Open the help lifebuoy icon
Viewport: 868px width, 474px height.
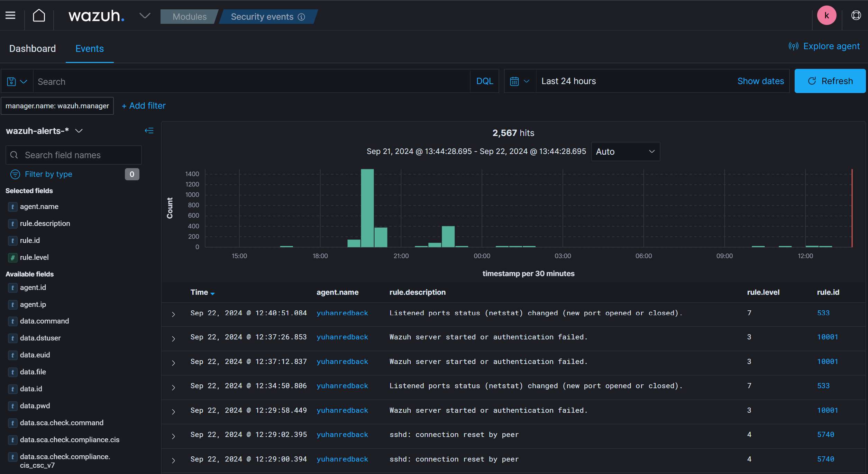click(856, 16)
